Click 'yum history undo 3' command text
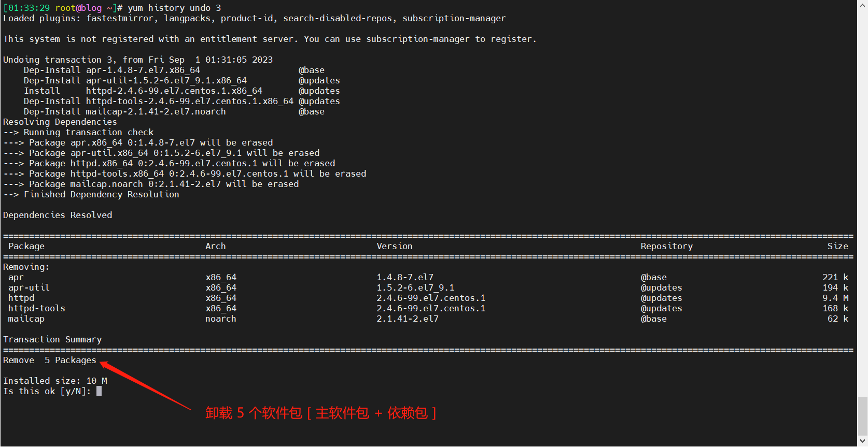The height and width of the screenshot is (447, 868). 174,8
